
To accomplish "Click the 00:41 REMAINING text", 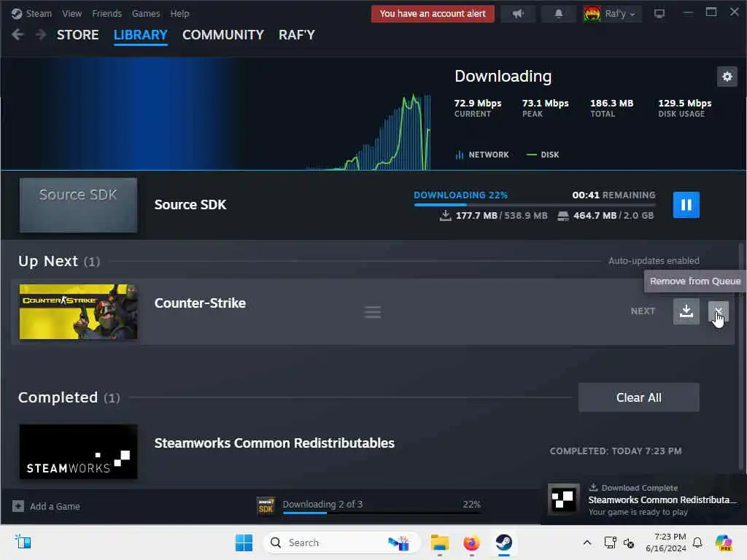I will 614,195.
